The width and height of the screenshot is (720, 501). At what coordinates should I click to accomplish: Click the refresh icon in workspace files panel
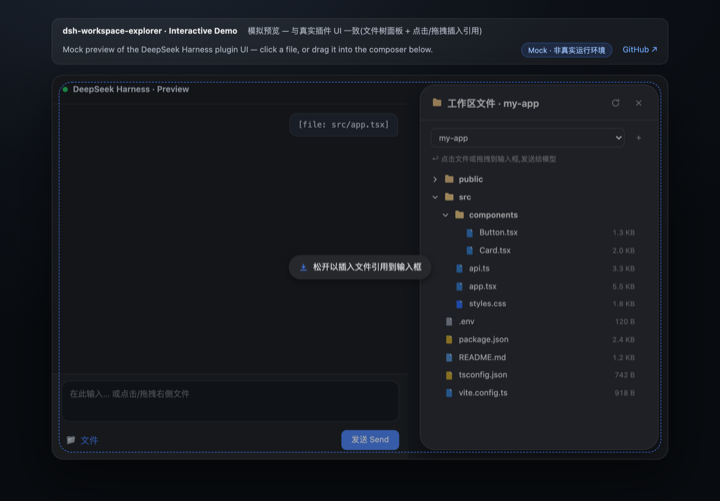click(615, 103)
